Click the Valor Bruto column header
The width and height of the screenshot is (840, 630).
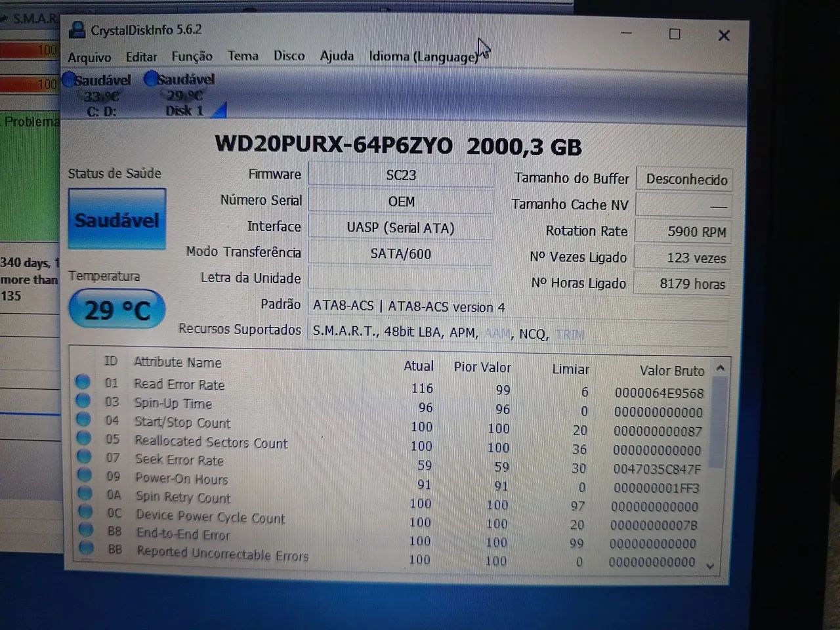672,371
